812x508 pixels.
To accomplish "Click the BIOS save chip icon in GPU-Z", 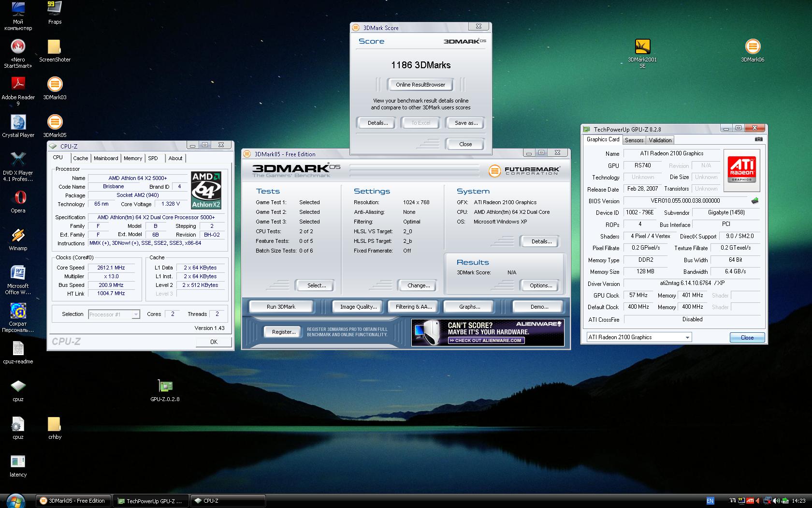I will point(755,201).
